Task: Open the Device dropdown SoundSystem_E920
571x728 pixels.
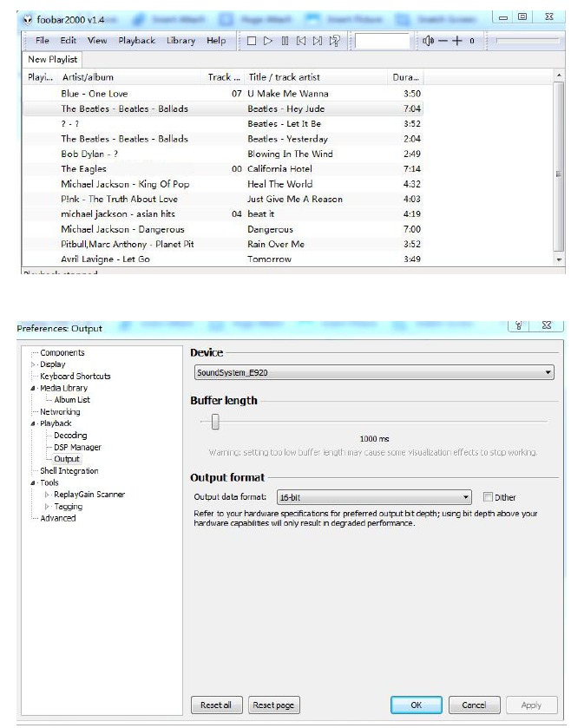Action: 374,372
